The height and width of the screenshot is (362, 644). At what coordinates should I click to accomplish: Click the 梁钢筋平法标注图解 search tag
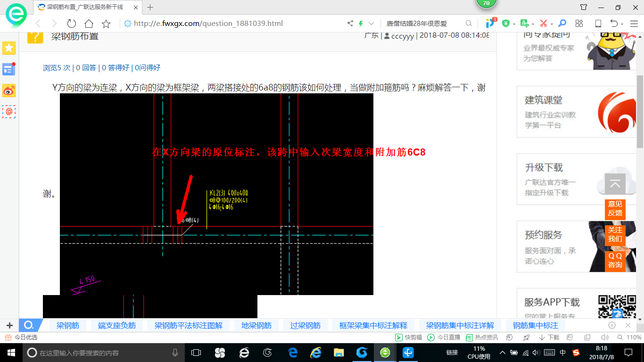189,325
